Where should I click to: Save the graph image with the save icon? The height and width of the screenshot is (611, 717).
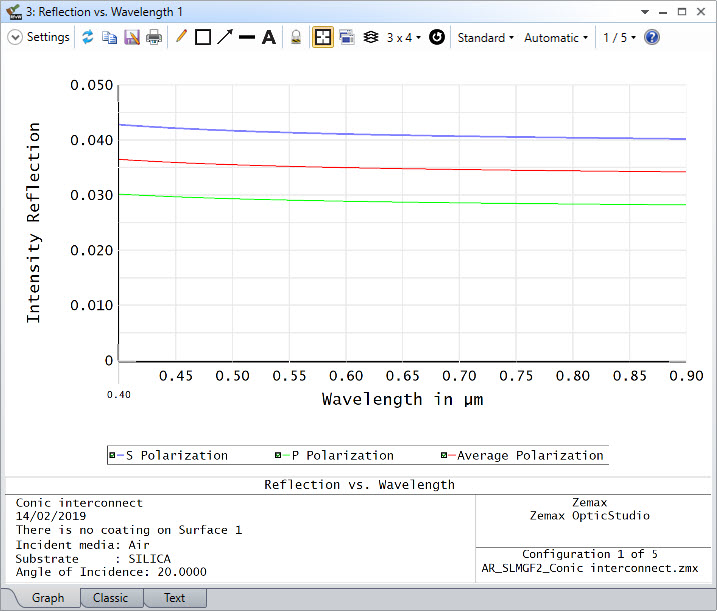pos(132,38)
